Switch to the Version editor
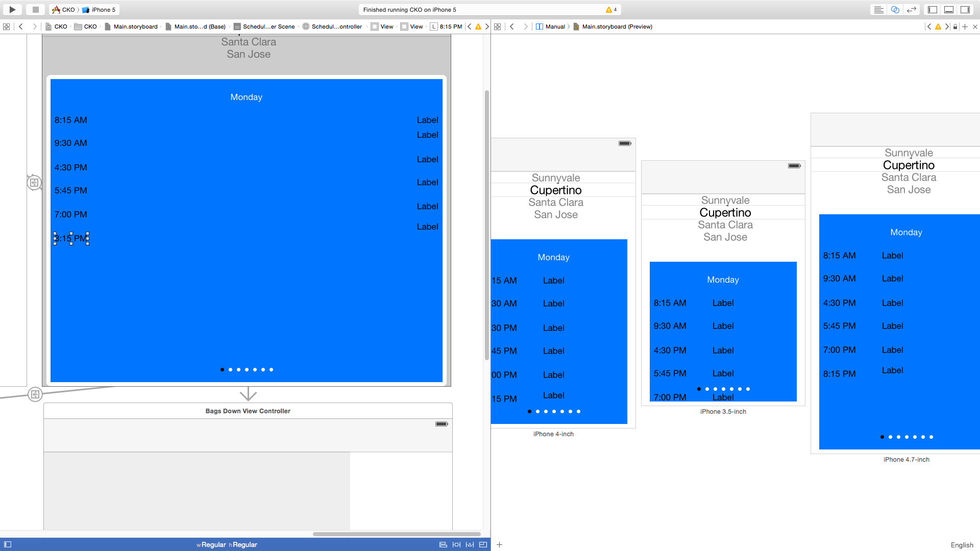Image resolution: width=980 pixels, height=551 pixels. pyautogui.click(x=912, y=9)
